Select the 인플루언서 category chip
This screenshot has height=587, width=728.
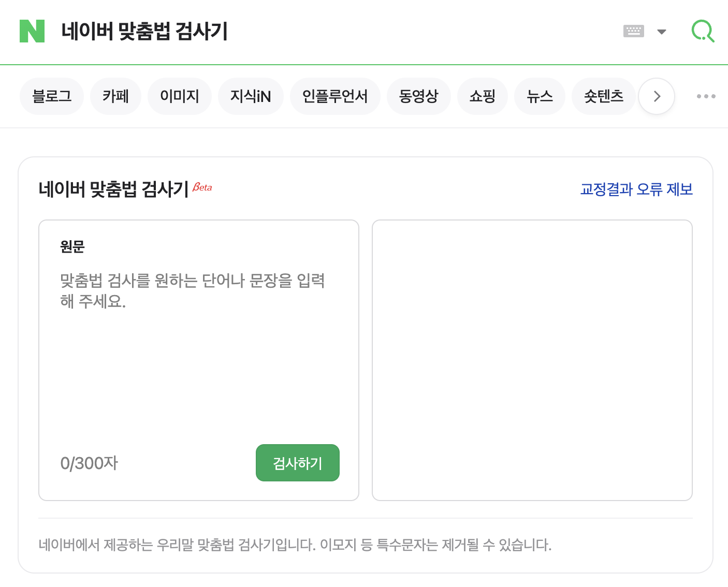pyautogui.click(x=335, y=96)
